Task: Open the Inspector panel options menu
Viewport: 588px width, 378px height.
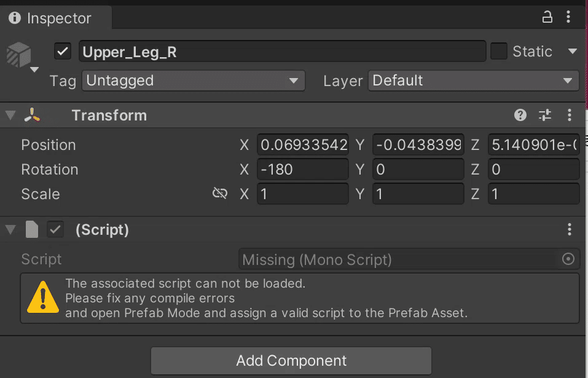Action: point(569,17)
